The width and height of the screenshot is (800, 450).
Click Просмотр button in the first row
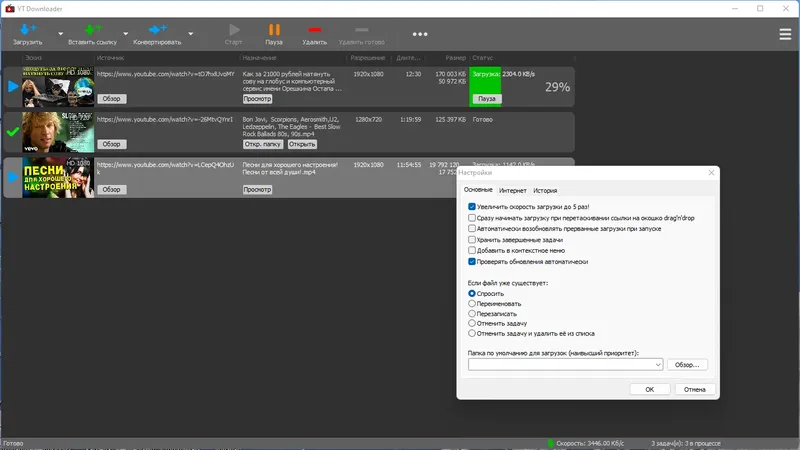point(257,99)
